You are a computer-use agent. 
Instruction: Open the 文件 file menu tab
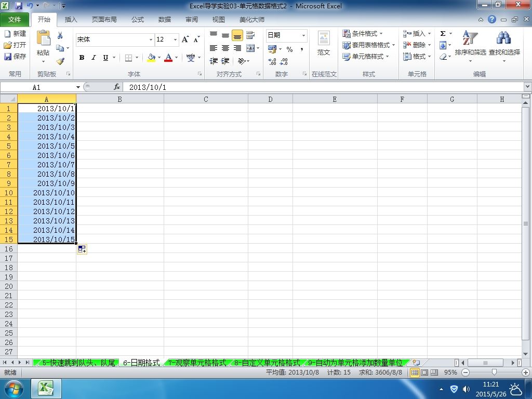coord(15,20)
